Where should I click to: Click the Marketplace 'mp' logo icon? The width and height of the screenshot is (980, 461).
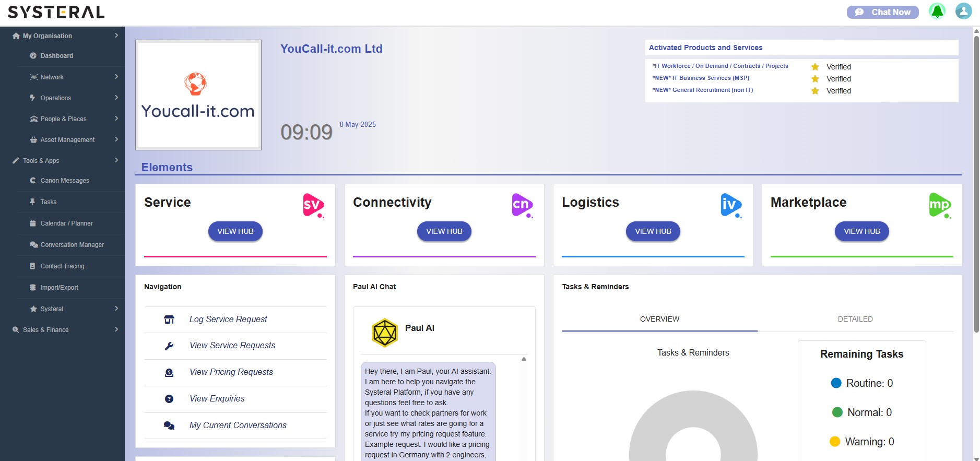coord(940,205)
